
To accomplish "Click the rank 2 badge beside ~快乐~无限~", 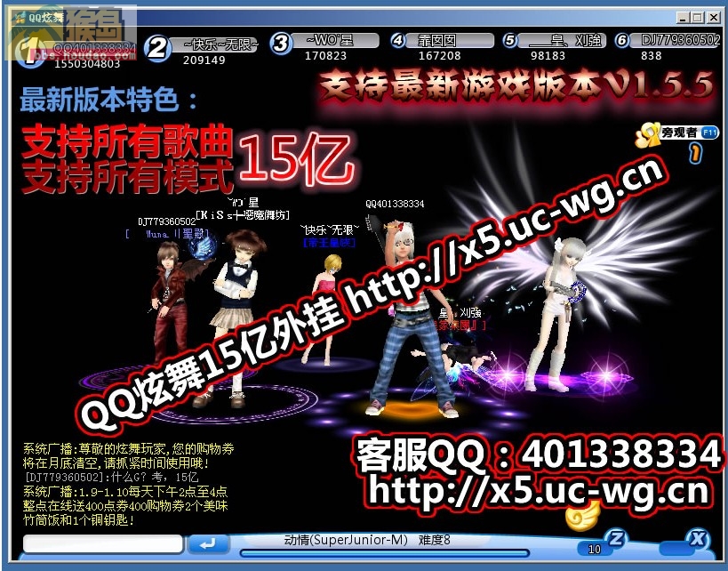I will [x=157, y=47].
